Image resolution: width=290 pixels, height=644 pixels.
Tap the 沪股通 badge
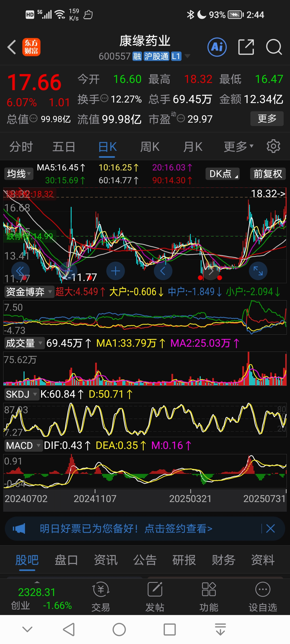point(157,56)
